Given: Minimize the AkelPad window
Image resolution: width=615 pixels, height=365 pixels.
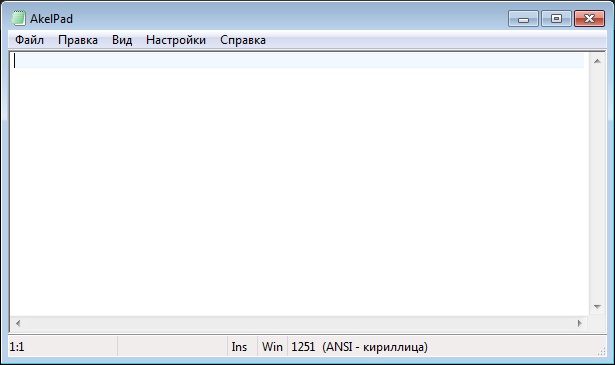Looking at the screenshot, I should pyautogui.click(x=523, y=19).
